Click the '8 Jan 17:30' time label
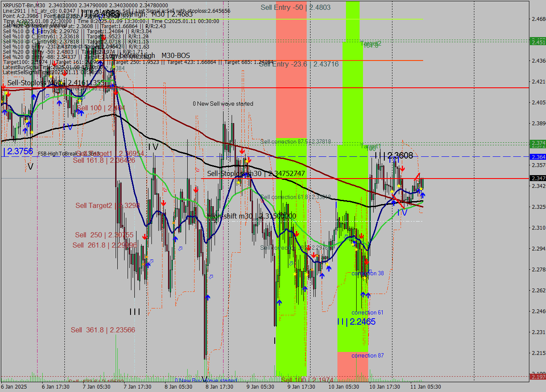 tap(219, 387)
